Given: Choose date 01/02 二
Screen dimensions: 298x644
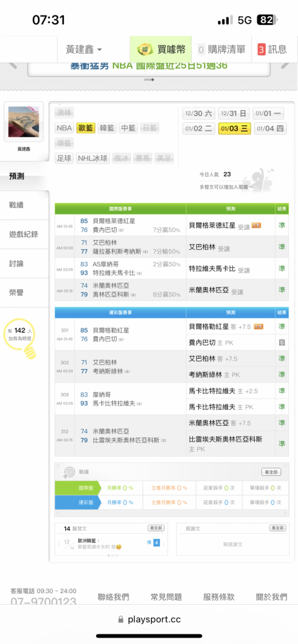Looking at the screenshot, I should [199, 129].
